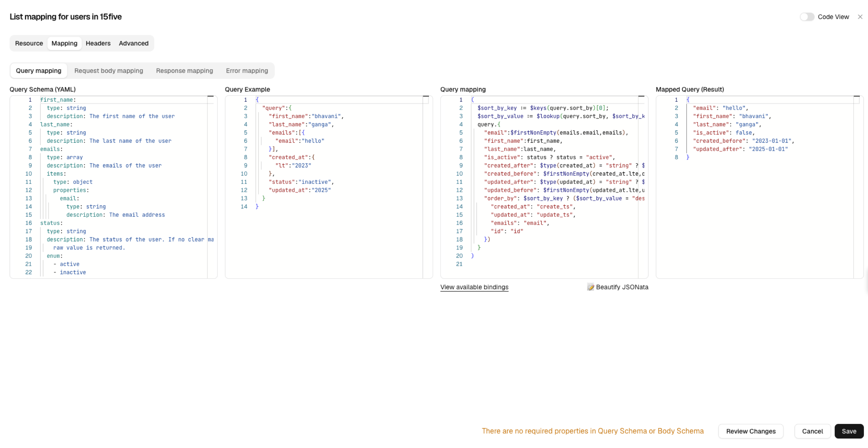
Task: Click "is_active": false in Mapped Query
Action: click(724, 133)
